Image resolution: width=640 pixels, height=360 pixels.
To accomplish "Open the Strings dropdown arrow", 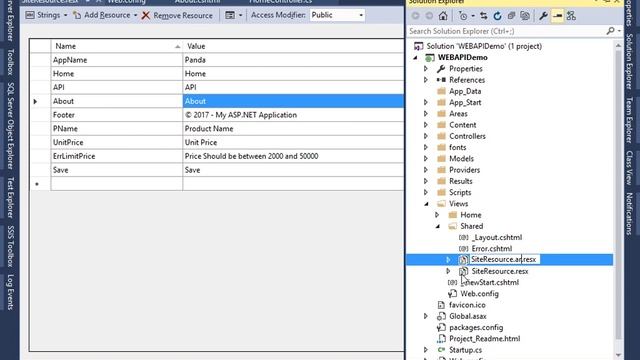I will pyautogui.click(x=65, y=16).
